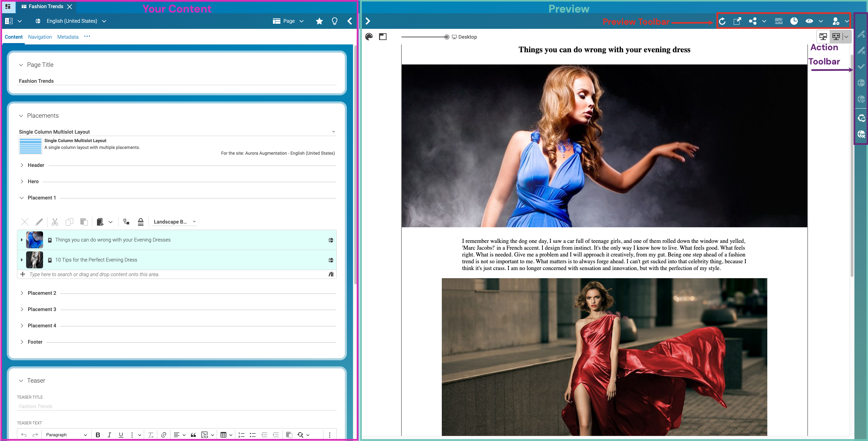The width and height of the screenshot is (868, 441).
Task: Click the bookmark star icon
Action: 319,21
